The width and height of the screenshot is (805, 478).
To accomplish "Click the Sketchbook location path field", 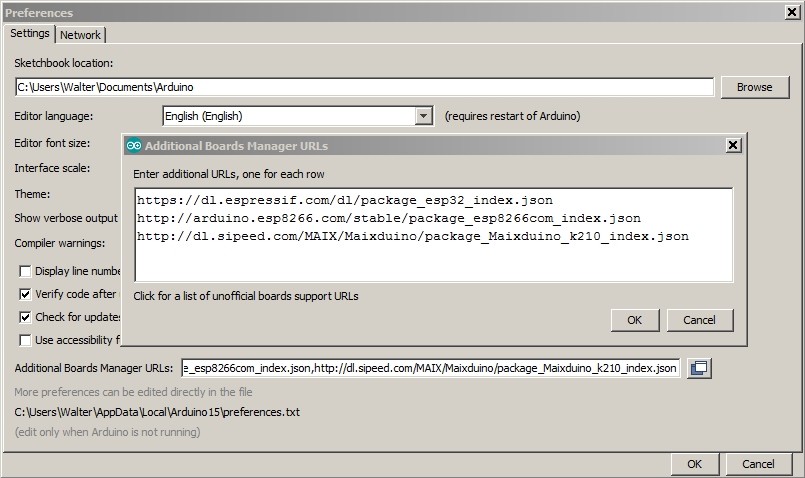I will click(364, 88).
